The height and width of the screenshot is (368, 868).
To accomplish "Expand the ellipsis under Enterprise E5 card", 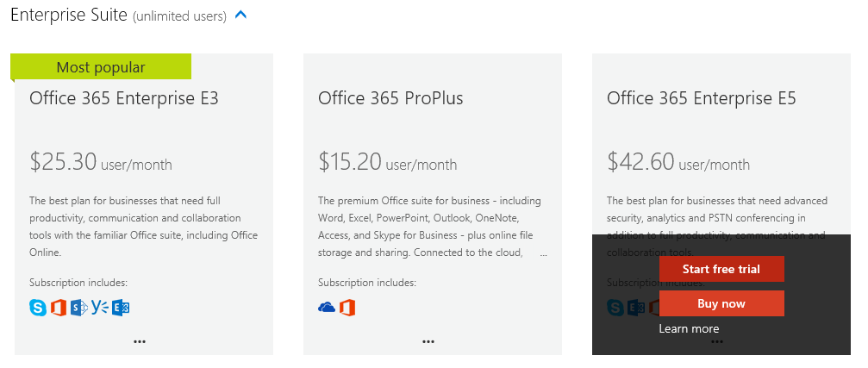I will [717, 341].
